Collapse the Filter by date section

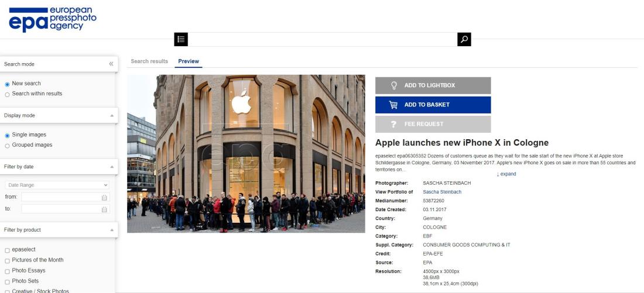pyautogui.click(x=112, y=167)
